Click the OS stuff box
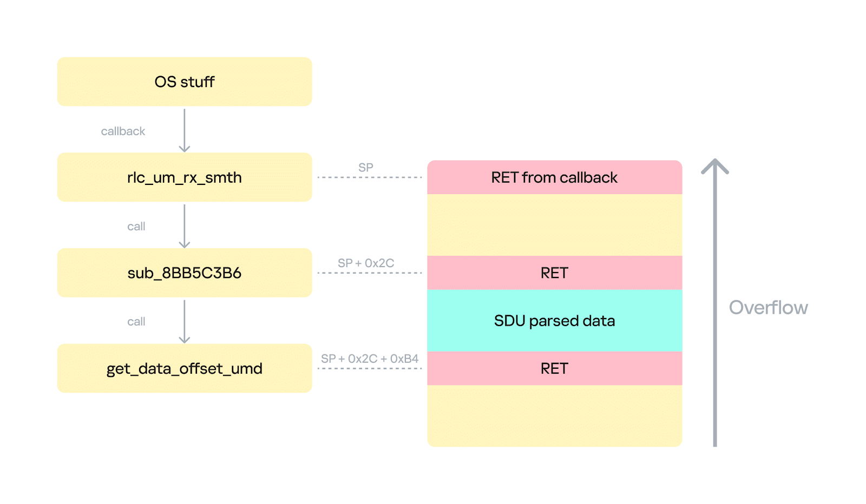This screenshot has width=866, height=504. [185, 82]
